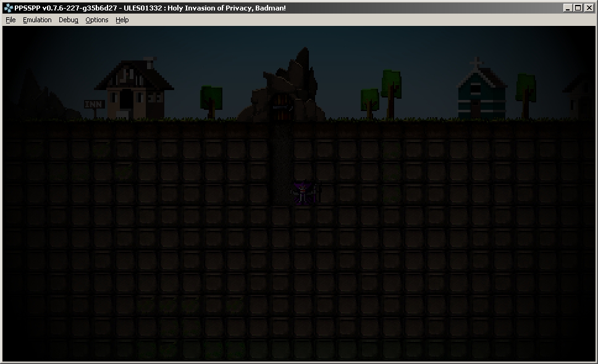Click the INN signpost

[93, 105]
